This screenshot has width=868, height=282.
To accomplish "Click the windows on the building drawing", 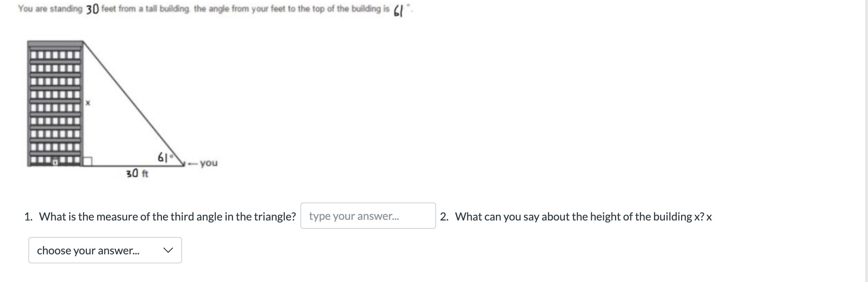I will point(54,104).
